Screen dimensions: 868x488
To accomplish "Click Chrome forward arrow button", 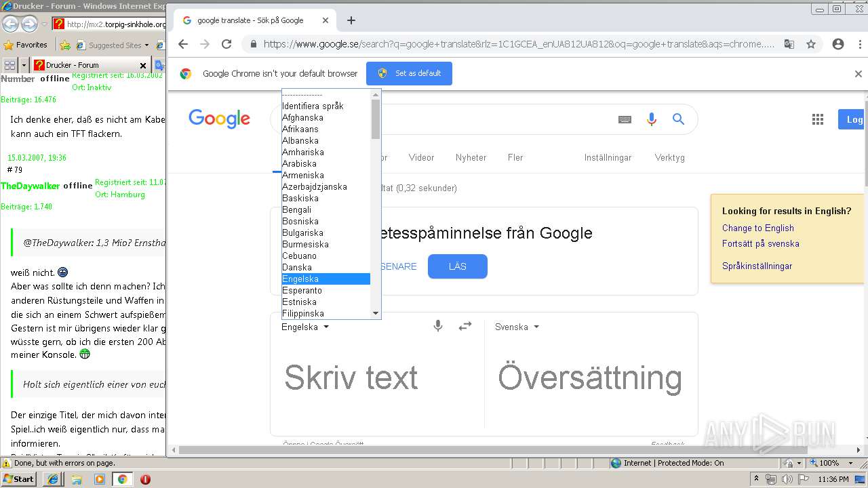I will pos(205,44).
